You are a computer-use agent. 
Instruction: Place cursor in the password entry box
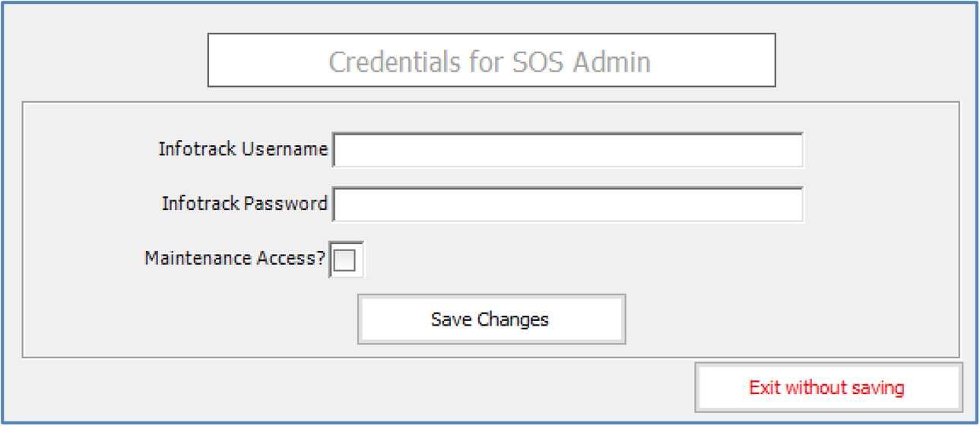[567, 205]
